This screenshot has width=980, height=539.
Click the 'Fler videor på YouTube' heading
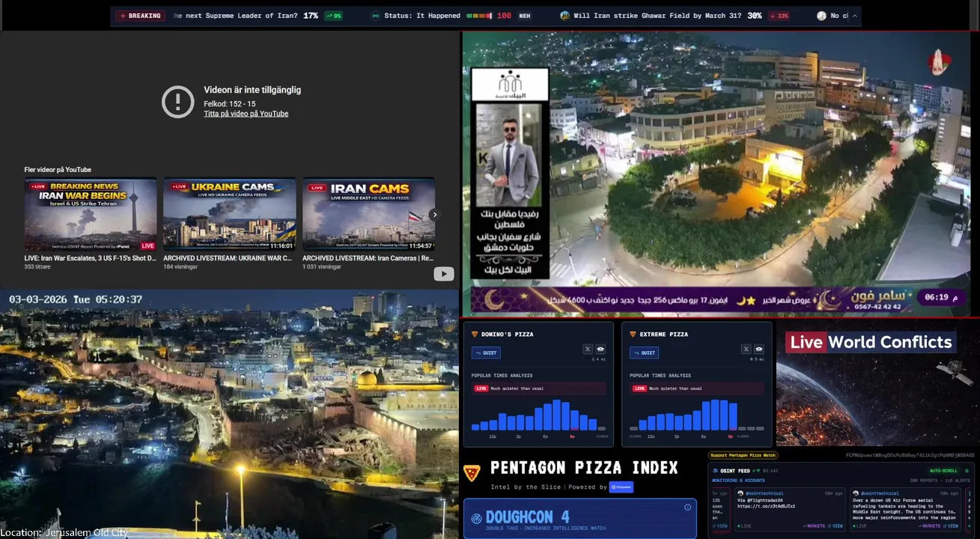point(58,170)
